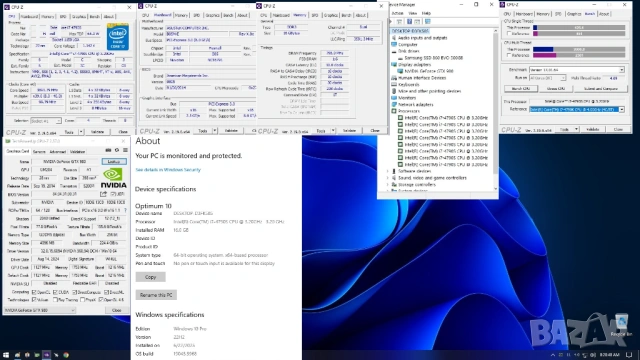Open Tools dropdown arrow in Memory window
Screen dimensions: 640x360
pos(333,131)
